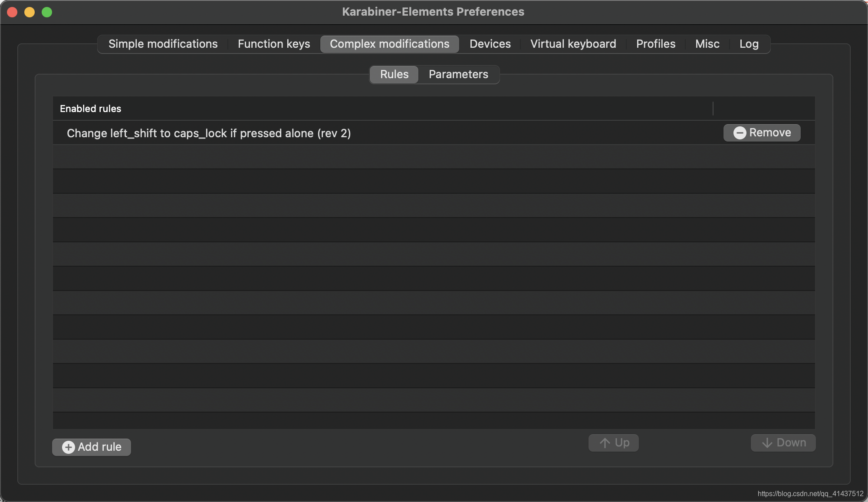Screen dimensions: 868x502
Task: Click the Enabled rules column header
Action: pyautogui.click(x=90, y=109)
